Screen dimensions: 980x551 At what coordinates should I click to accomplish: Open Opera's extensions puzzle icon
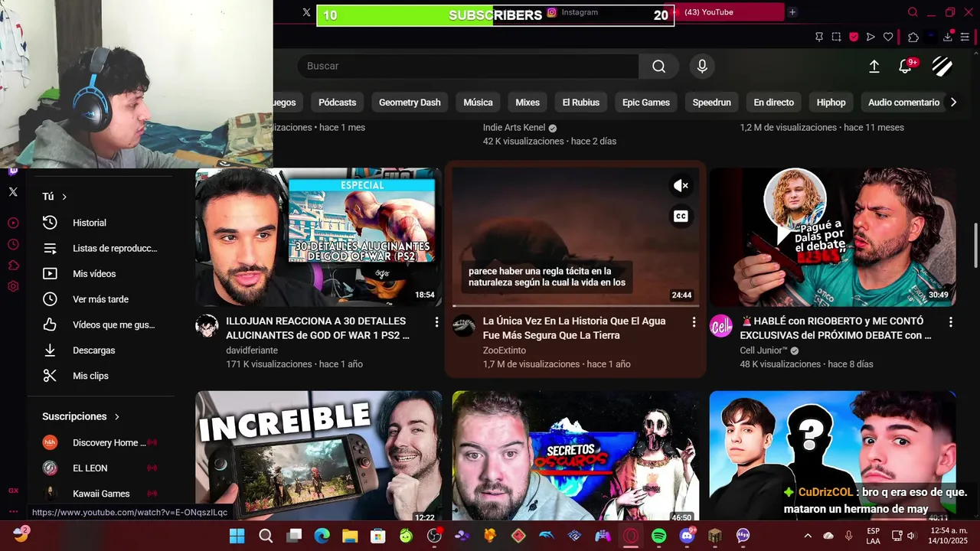pos(913,37)
